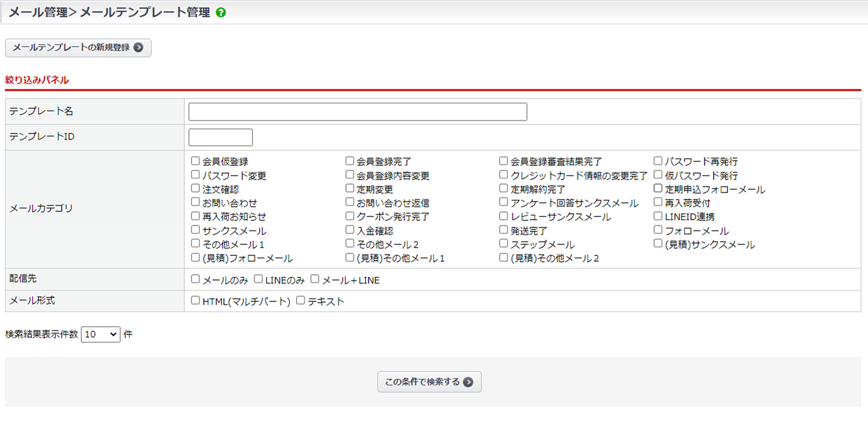Image resolution: width=868 pixels, height=431 pixels.
Task: Enable the メール＋LINE delivery checkbox
Action: (315, 279)
